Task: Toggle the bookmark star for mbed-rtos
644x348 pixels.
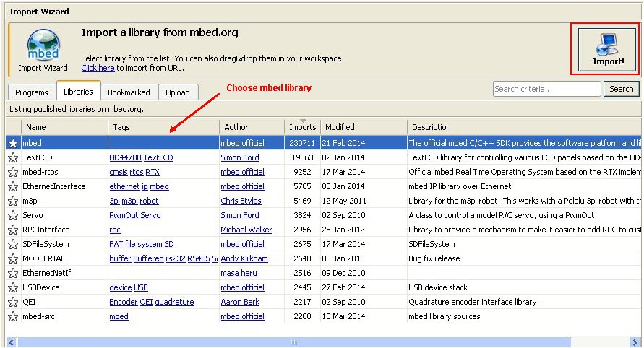Action: click(13, 172)
